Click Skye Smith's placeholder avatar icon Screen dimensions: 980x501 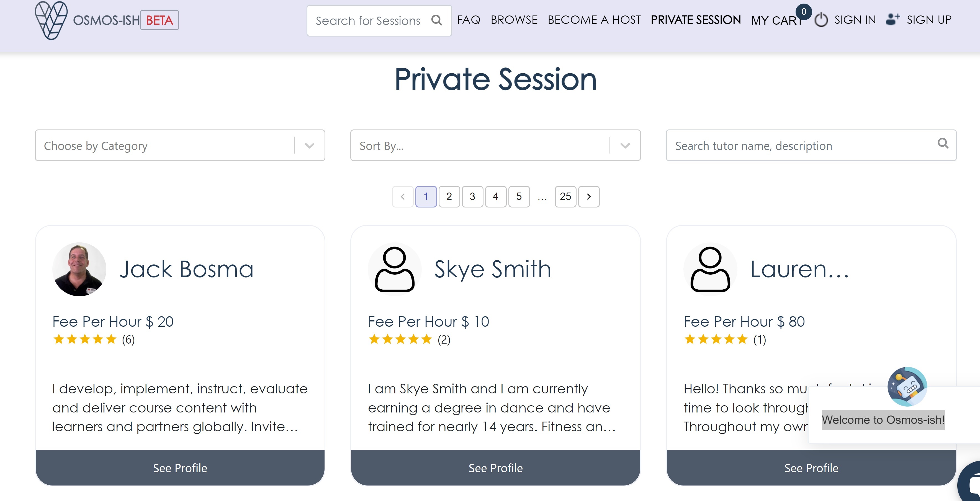coord(394,269)
